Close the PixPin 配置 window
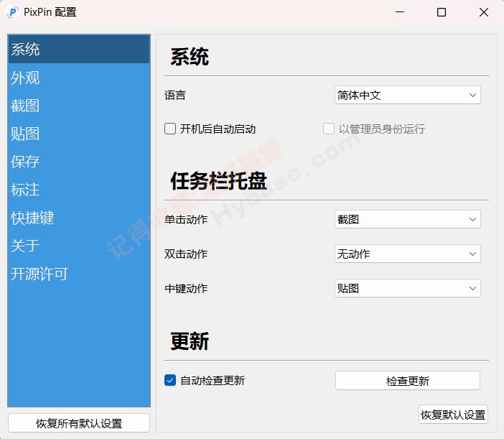The height and width of the screenshot is (439, 504). coord(483,12)
